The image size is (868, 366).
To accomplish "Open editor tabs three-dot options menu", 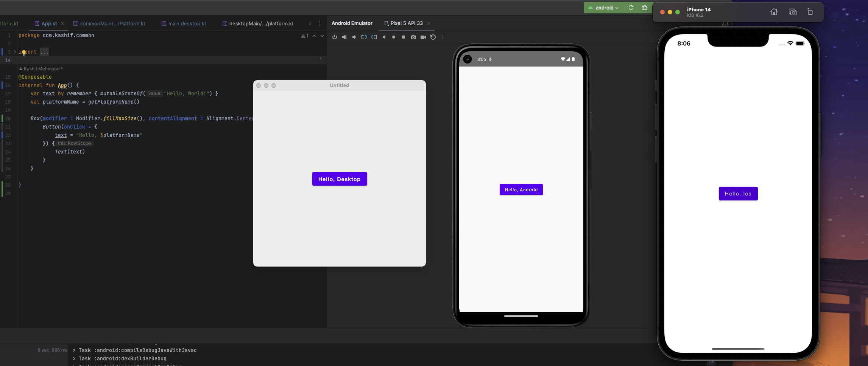I will click(319, 23).
